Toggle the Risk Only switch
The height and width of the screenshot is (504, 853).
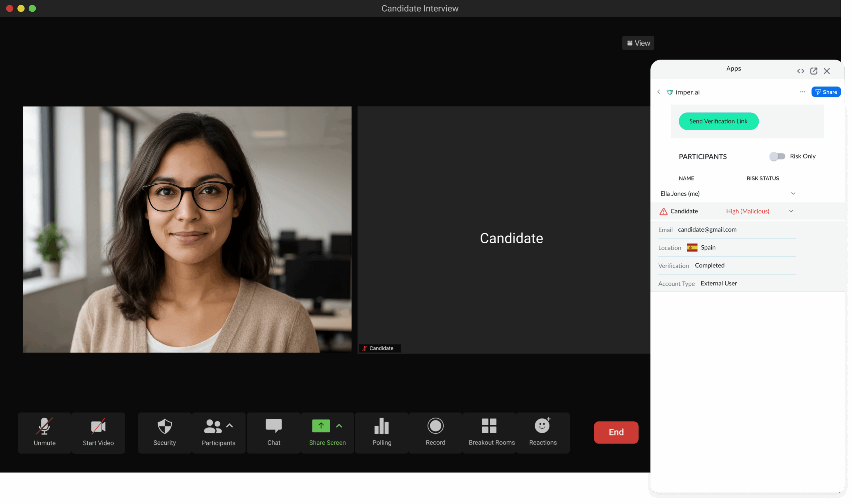[777, 156]
